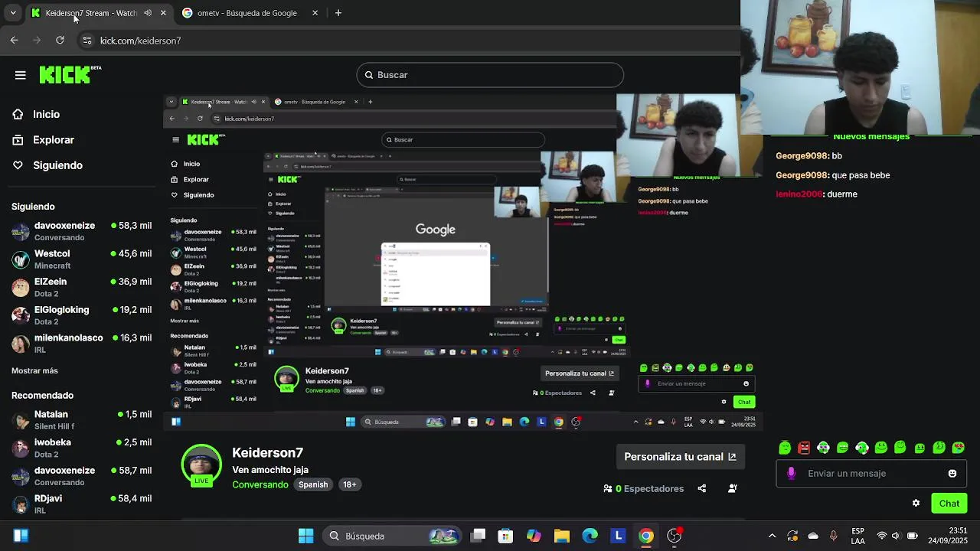The height and width of the screenshot is (551, 980).
Task: Open RDjavi recommended channel
Action: pos(81,504)
